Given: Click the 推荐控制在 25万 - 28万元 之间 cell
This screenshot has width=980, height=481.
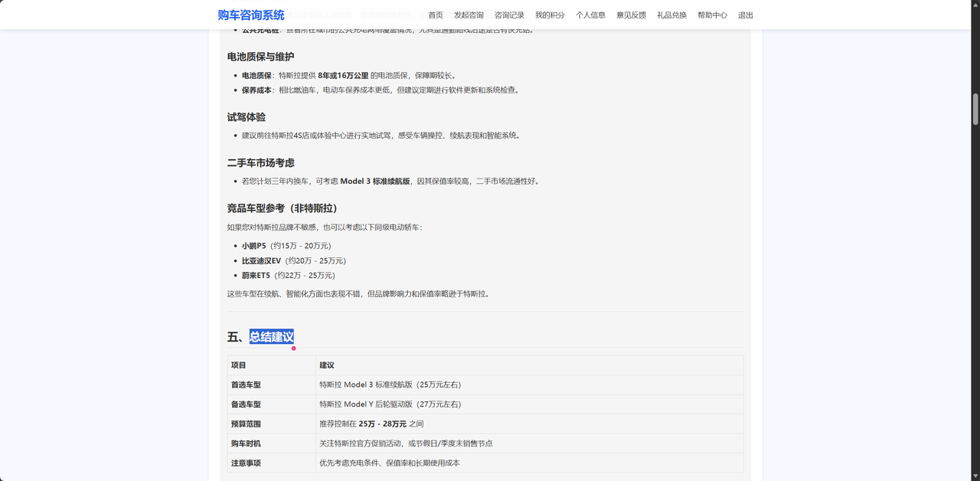Looking at the screenshot, I should tap(529, 424).
